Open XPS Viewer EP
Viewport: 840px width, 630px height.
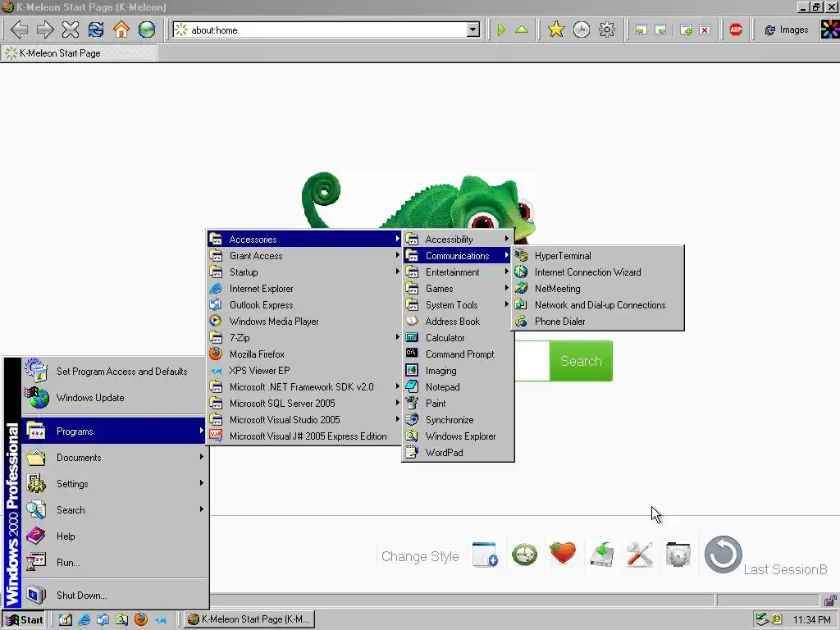click(304, 371)
